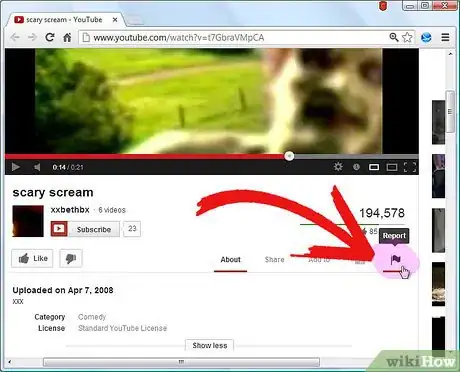Open the third related video thumbnail
The height and width of the screenshot is (372, 460).
[438, 230]
